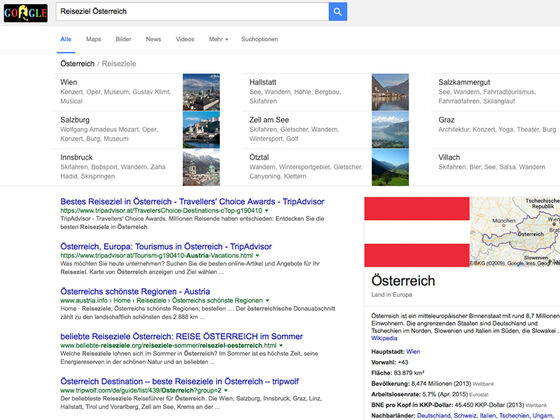Expand arrow next to the tripwolf.com URL
This screenshot has height=420, width=560.
click(x=226, y=391)
